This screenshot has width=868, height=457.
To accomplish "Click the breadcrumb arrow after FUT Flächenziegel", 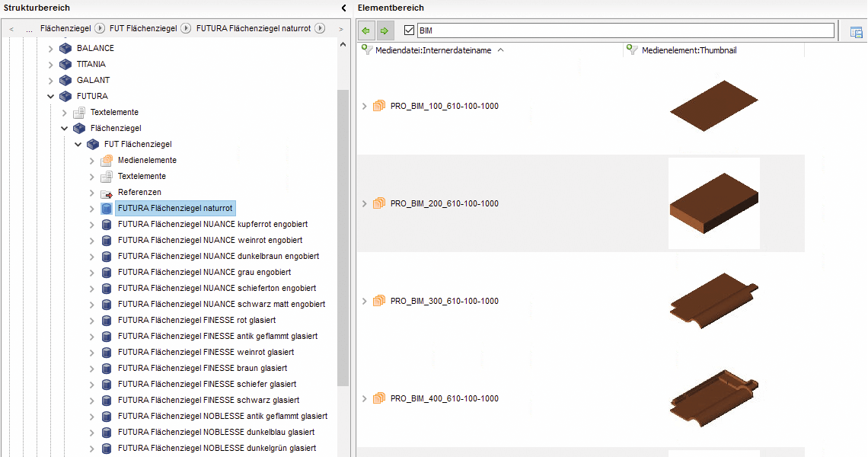I will coord(186,28).
